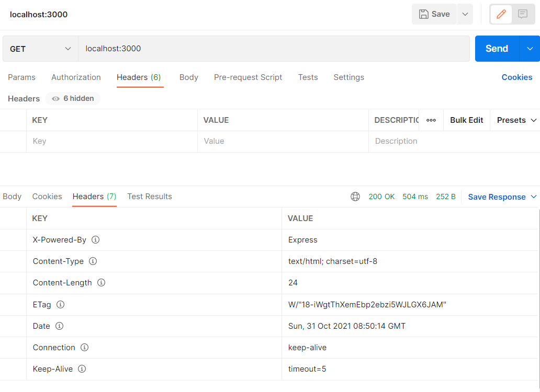
Task: Open the Pre-request Script tab
Action: pyautogui.click(x=248, y=77)
